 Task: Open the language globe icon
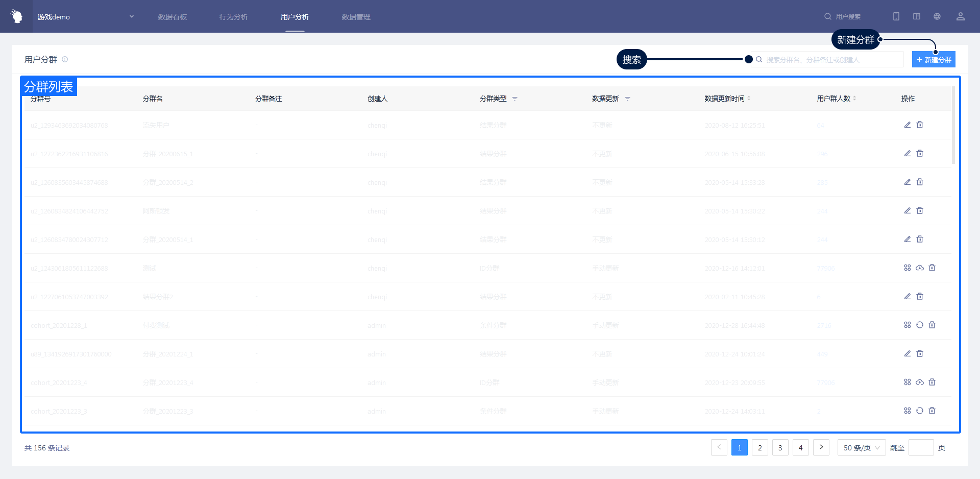click(x=937, y=17)
